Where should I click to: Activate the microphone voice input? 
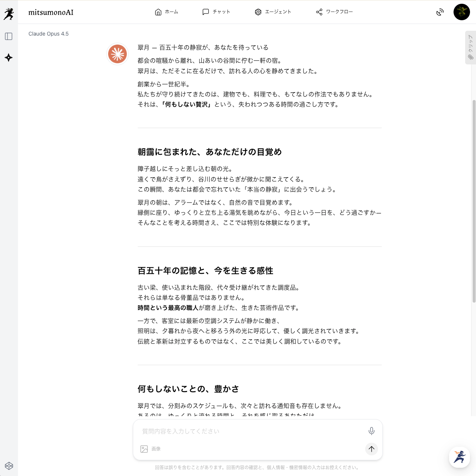click(x=371, y=431)
